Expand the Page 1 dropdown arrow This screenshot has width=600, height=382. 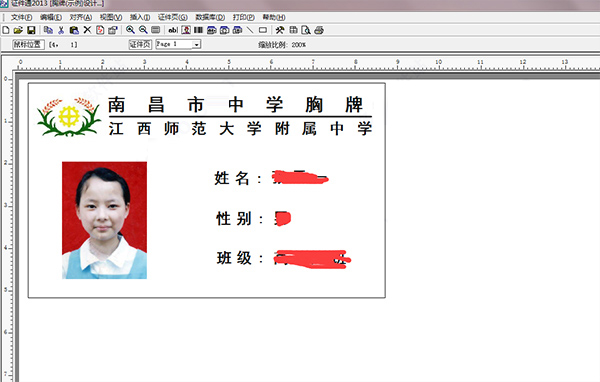(196, 45)
